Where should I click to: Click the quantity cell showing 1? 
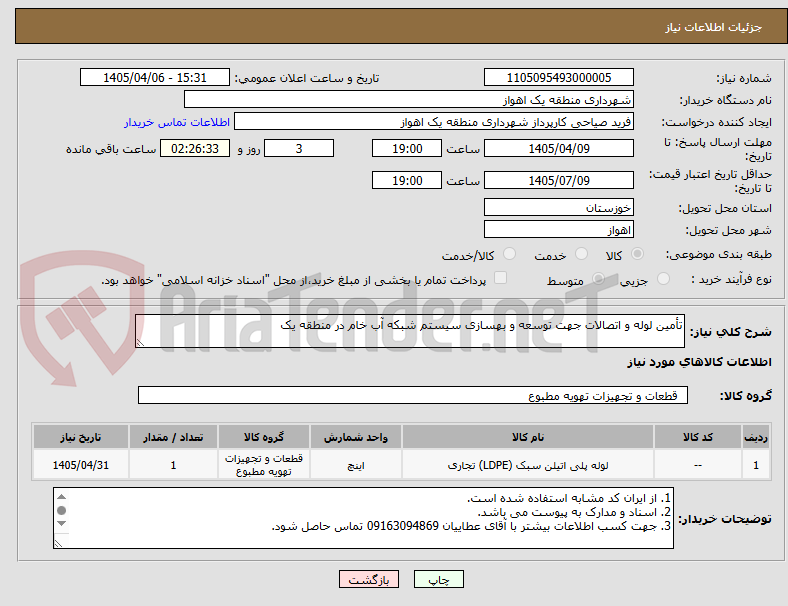(x=173, y=465)
